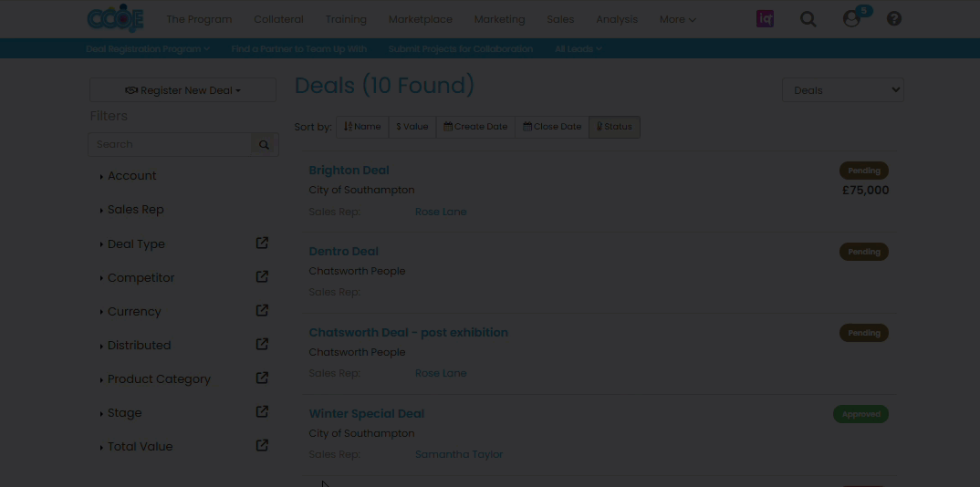The height and width of the screenshot is (487, 980).
Task: Open the Deals view selector dropdown
Action: click(842, 90)
